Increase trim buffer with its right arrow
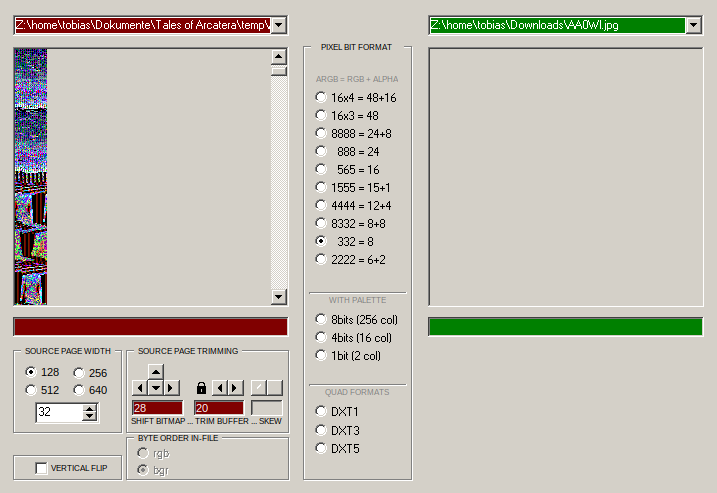 pyautogui.click(x=235, y=388)
